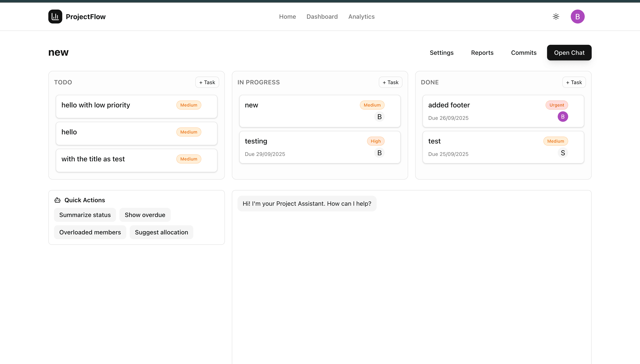
Task: Click assignee avatar B on the 'new' task
Action: 379,117
